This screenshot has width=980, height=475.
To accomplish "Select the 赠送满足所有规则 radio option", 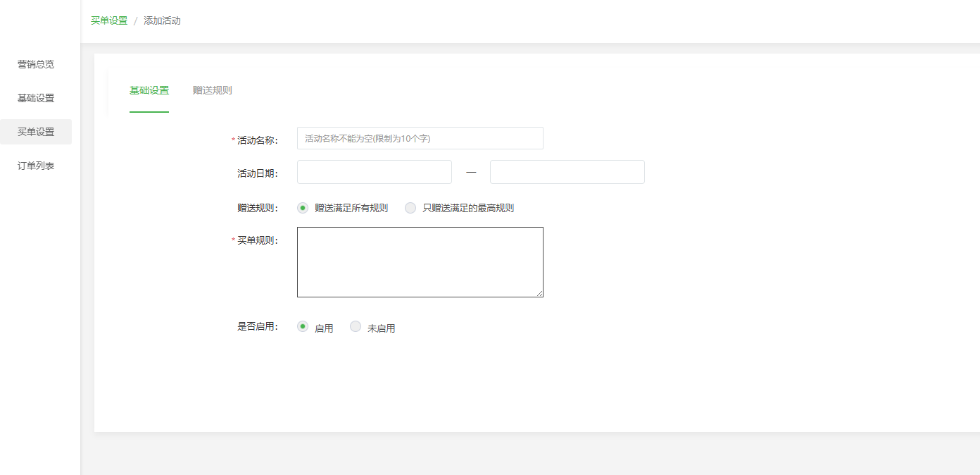I will tap(303, 208).
